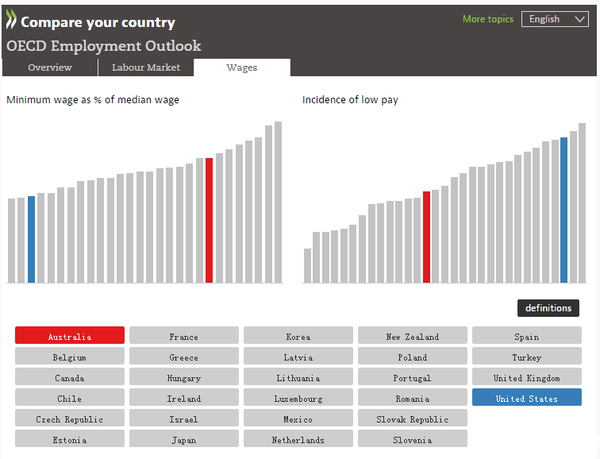Select the Slovak Republic button

412,419
